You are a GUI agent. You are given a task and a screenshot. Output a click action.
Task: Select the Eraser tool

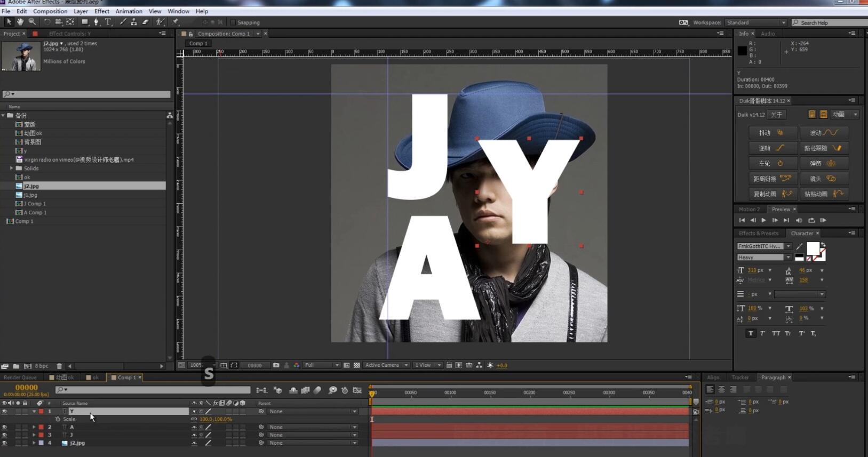pos(145,22)
